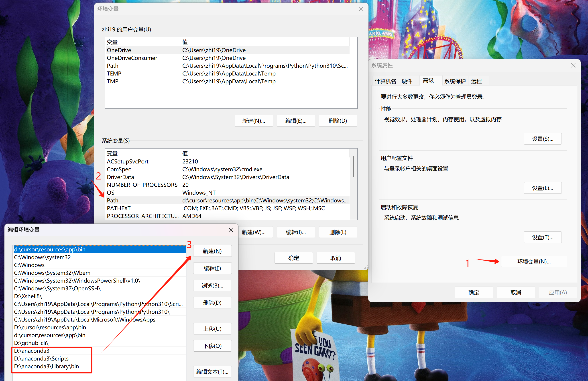Close the 系统属性 window
The height and width of the screenshot is (381, 588).
pyautogui.click(x=573, y=65)
